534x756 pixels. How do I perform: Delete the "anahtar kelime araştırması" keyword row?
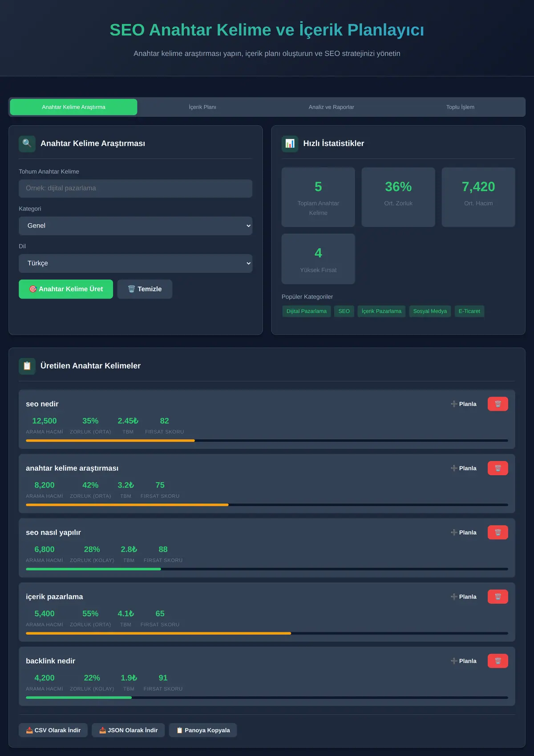tap(498, 468)
